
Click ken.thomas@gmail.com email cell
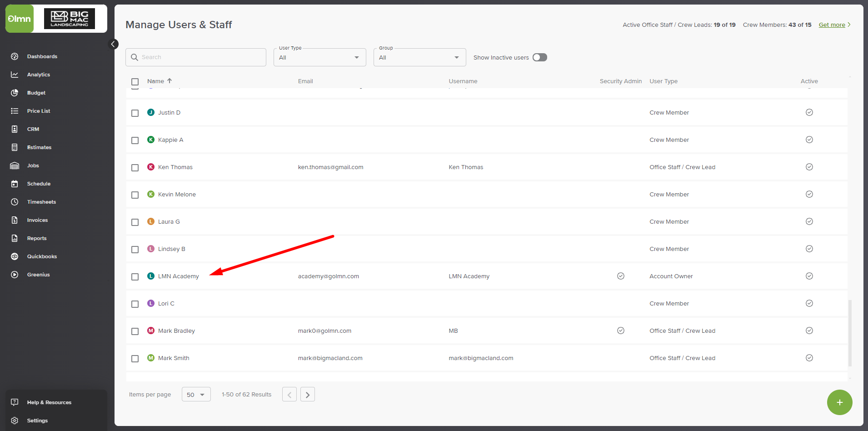tap(331, 167)
